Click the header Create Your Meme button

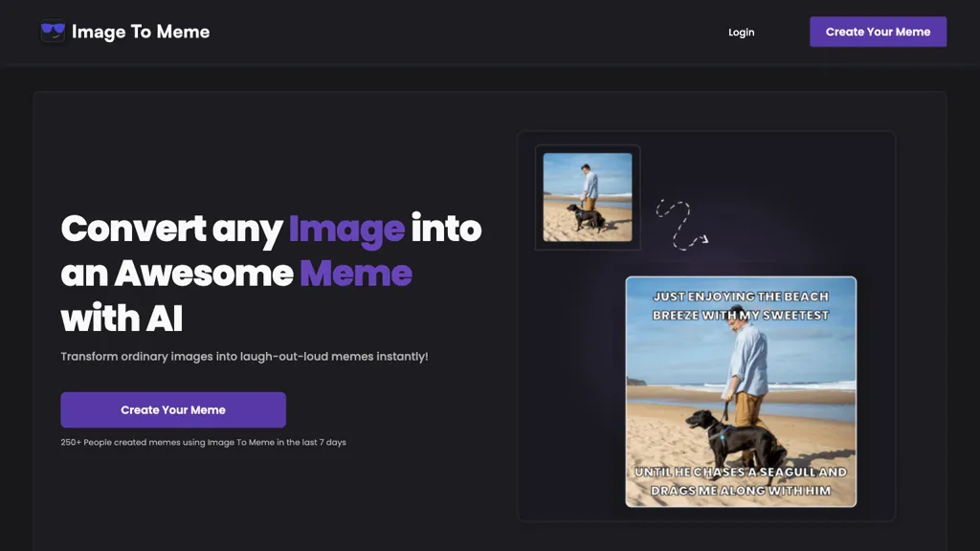click(878, 32)
